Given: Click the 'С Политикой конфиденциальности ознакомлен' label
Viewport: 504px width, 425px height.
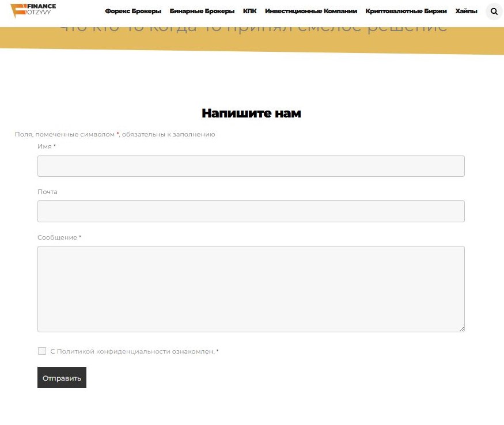Looking at the screenshot, I should [x=132, y=351].
